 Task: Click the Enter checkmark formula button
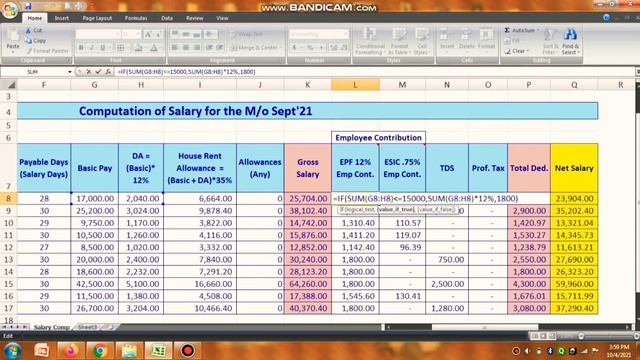point(98,72)
